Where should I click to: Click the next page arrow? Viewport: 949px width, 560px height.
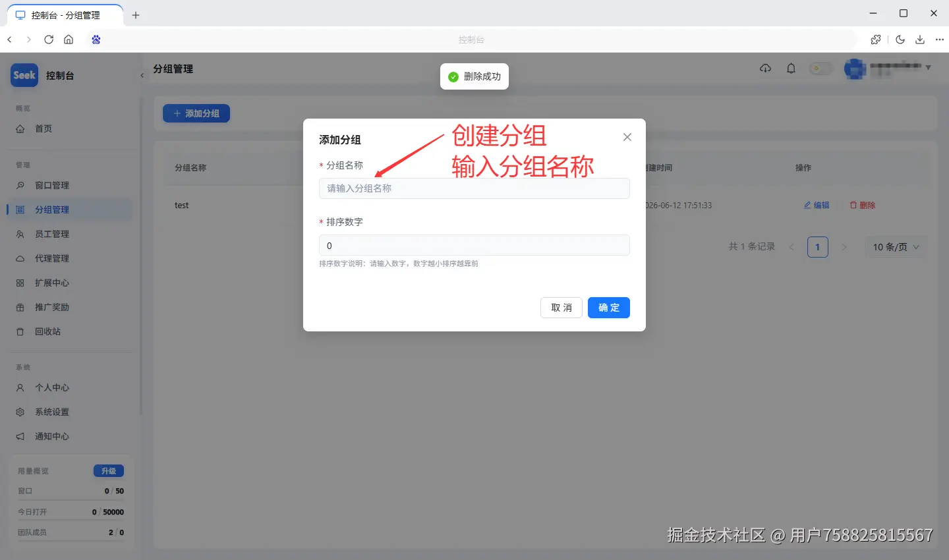point(844,247)
